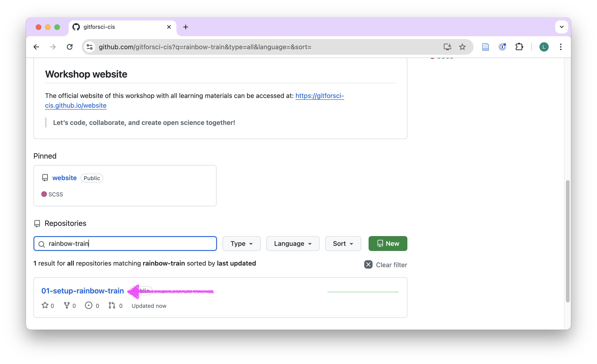Click the green L profile avatar
The image size is (597, 364).
[x=544, y=47]
